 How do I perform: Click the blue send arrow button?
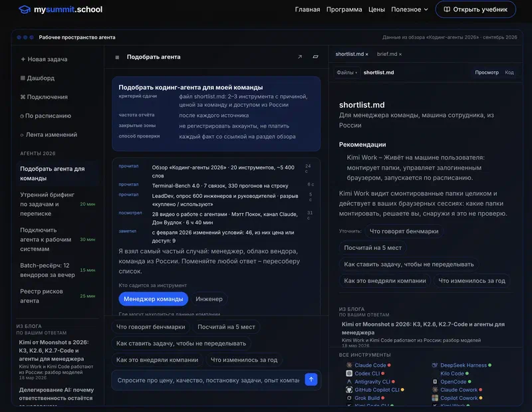click(x=311, y=379)
